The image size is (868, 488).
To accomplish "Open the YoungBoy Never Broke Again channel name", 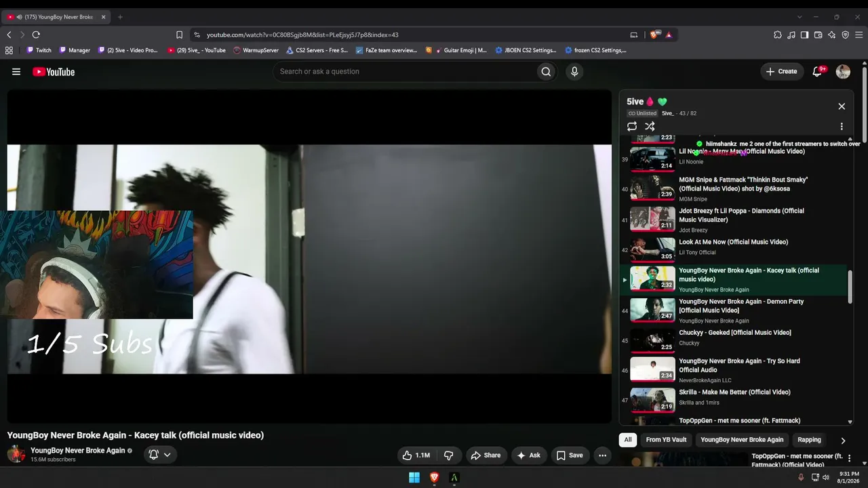I will [x=77, y=451].
